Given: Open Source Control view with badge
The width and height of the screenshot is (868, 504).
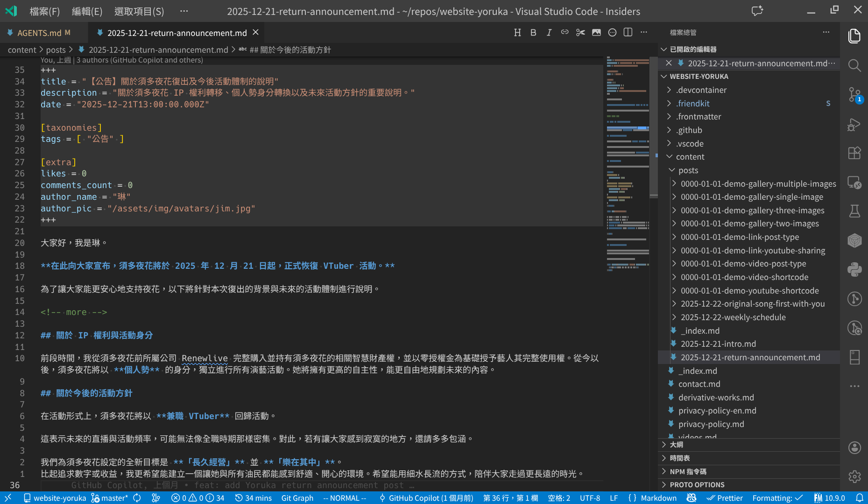Looking at the screenshot, I should tap(854, 95).
